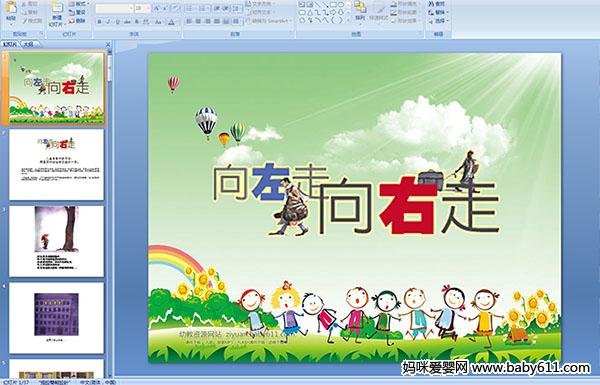This screenshot has height=385, width=600.
Task: Expand the Select menu in the editing group
Action: (439, 21)
